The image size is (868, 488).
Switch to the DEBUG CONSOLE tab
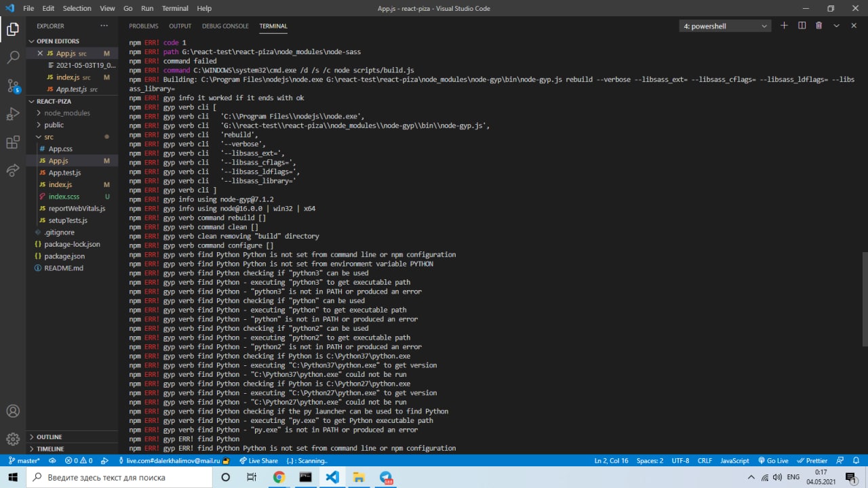coord(225,26)
